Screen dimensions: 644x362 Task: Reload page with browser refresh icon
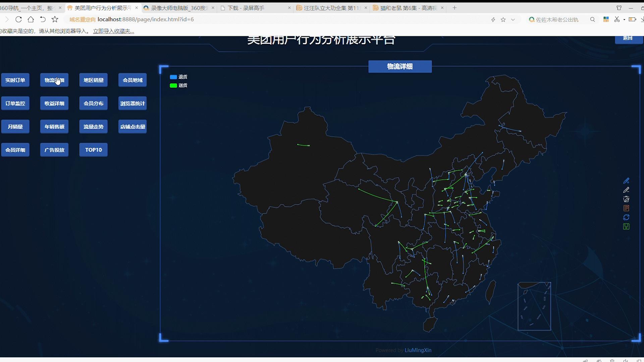18,19
